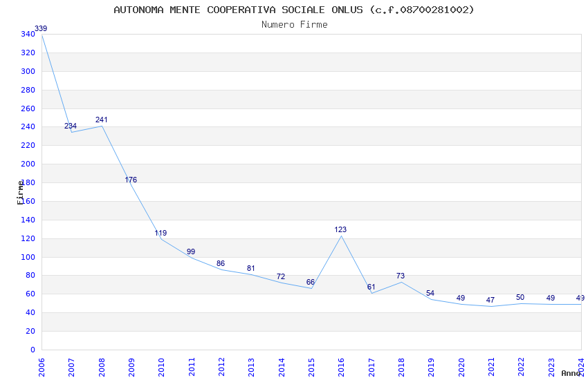Click the x-axis year 2010
Screen dimensions: 588x380
pyautogui.click(x=162, y=368)
